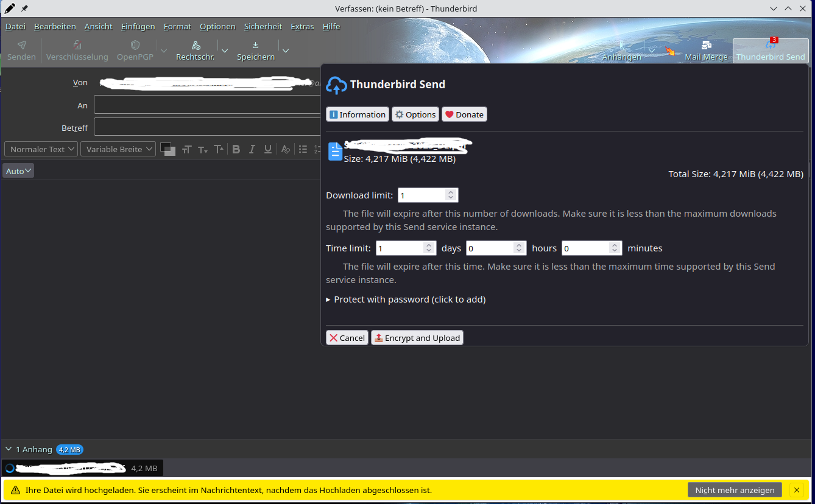This screenshot has width=815, height=504.
Task: Toggle bold text formatting
Action: pyautogui.click(x=236, y=149)
